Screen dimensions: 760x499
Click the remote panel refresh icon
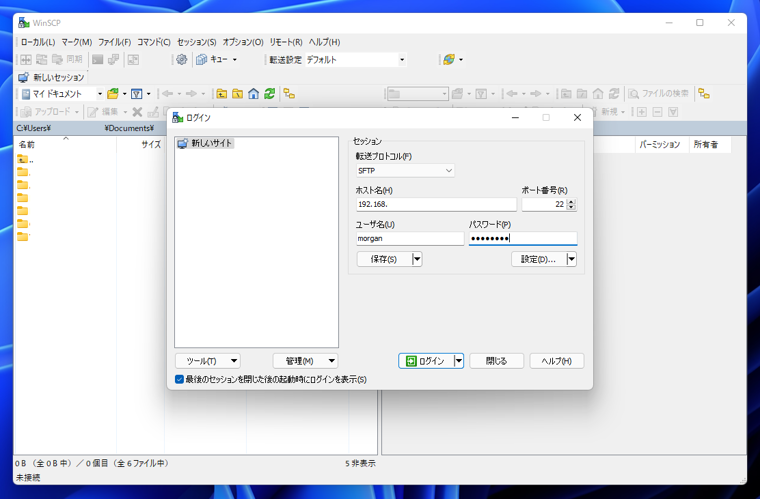pos(614,94)
